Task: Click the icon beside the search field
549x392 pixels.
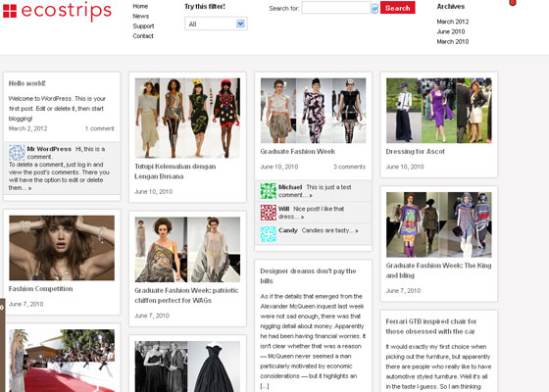Action: point(374,9)
